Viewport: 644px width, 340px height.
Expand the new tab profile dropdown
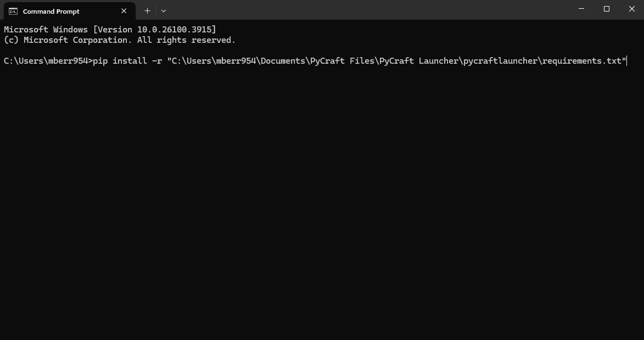(164, 11)
